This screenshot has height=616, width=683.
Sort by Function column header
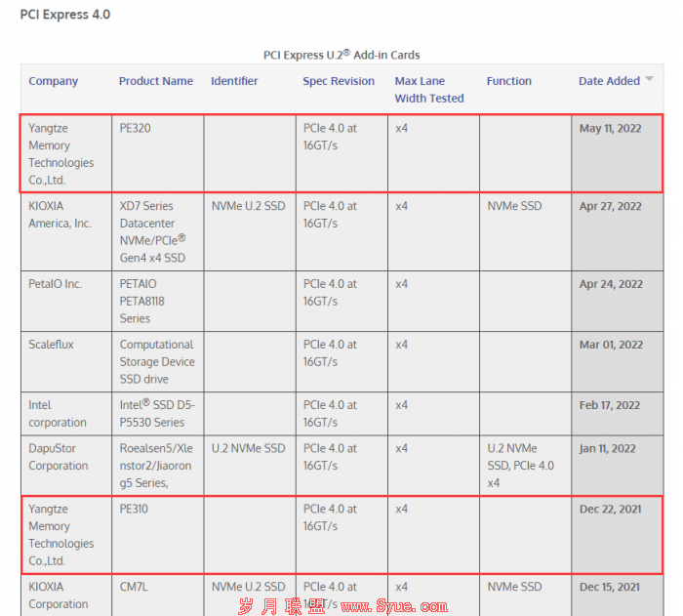(x=508, y=81)
